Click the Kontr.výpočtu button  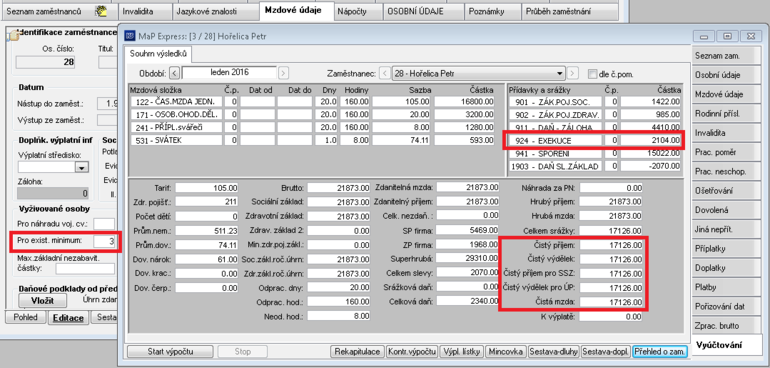[412, 352]
